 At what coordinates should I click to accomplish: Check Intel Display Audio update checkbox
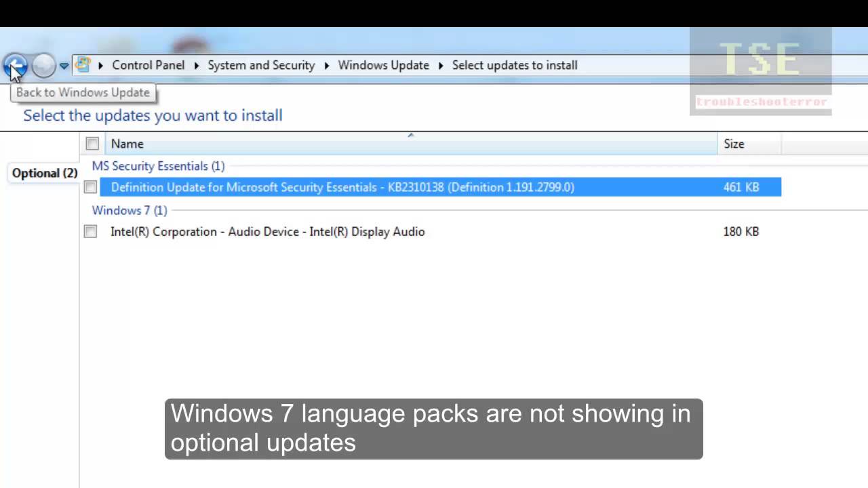pos(90,232)
